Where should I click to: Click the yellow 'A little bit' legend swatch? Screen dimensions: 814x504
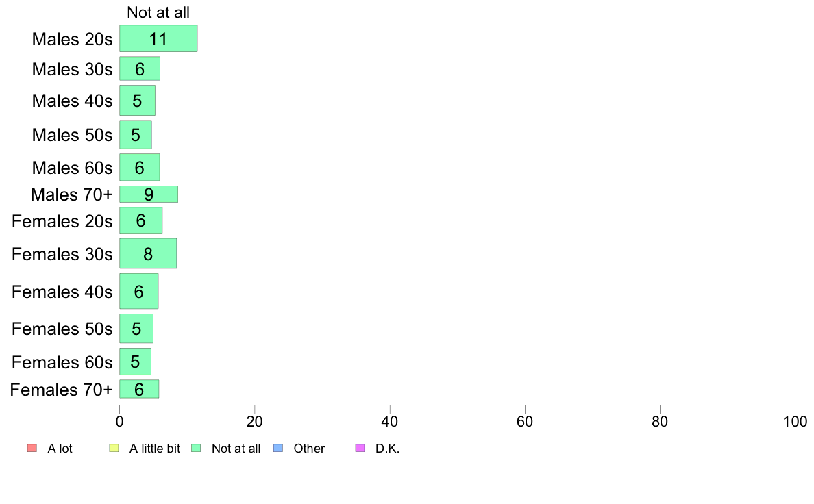114,448
